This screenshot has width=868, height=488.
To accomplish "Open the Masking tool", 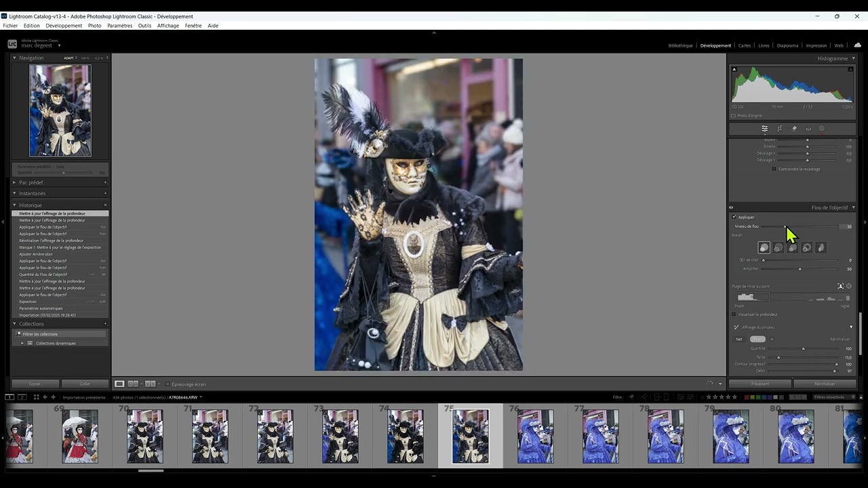I will 822,129.
